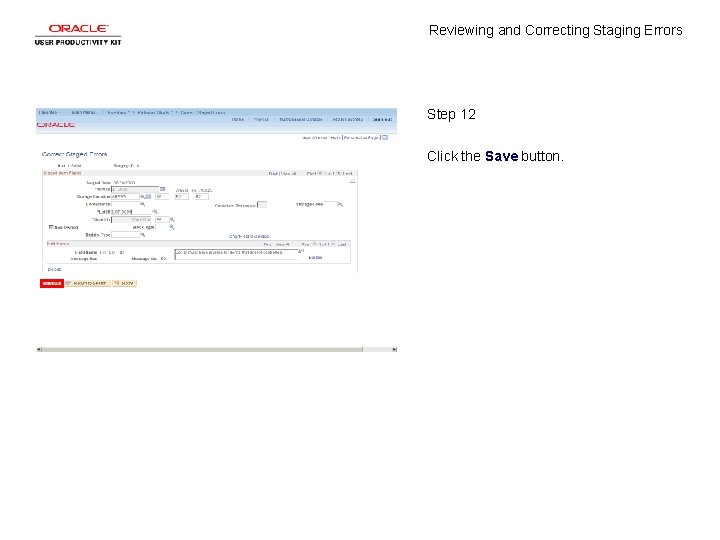
Task: Click the icon beside the message box
Action: click(301, 251)
